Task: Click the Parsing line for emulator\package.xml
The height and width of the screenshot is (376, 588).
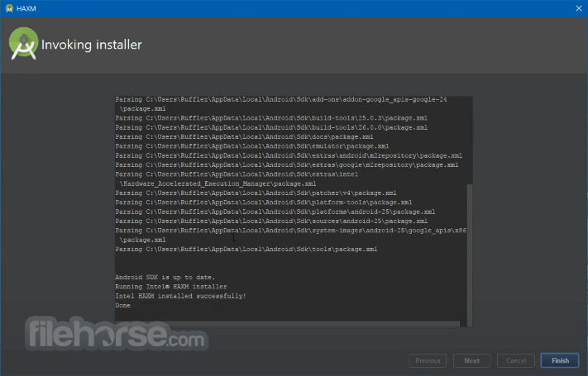Action: pos(252,146)
